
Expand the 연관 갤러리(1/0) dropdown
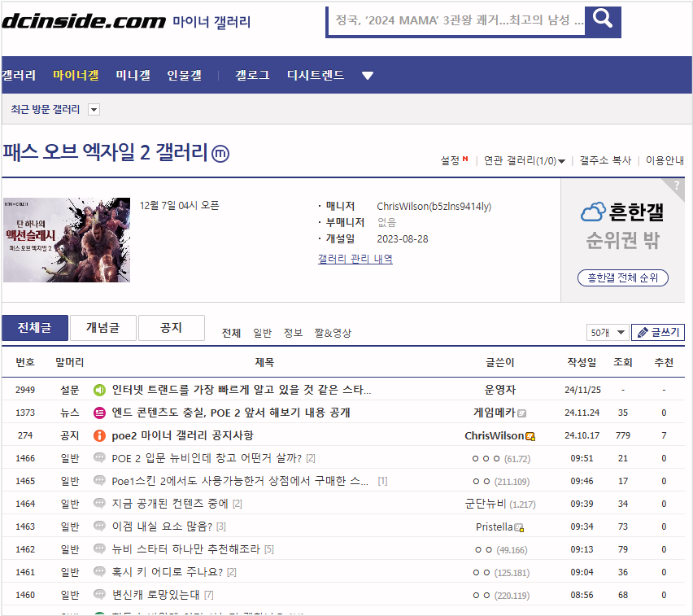pyautogui.click(x=562, y=161)
